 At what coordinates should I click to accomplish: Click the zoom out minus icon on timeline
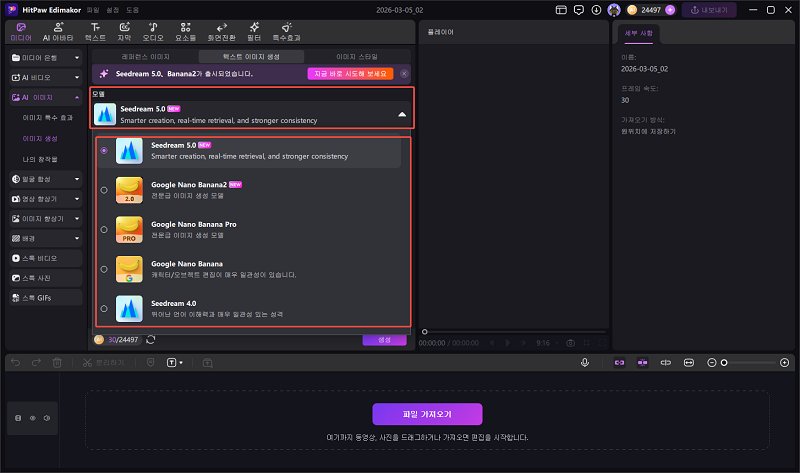click(x=712, y=362)
